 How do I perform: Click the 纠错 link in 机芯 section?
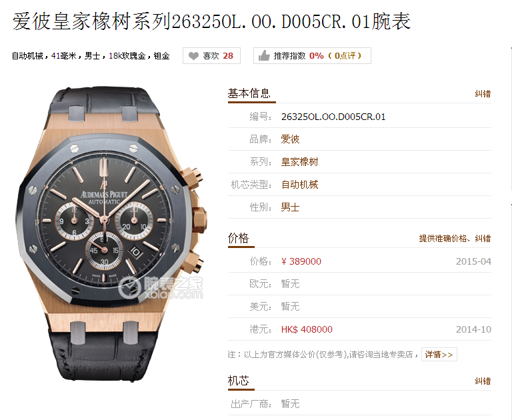[483, 381]
